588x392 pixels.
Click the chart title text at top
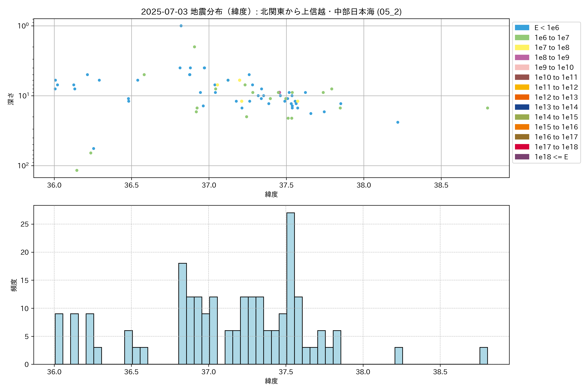click(x=271, y=11)
